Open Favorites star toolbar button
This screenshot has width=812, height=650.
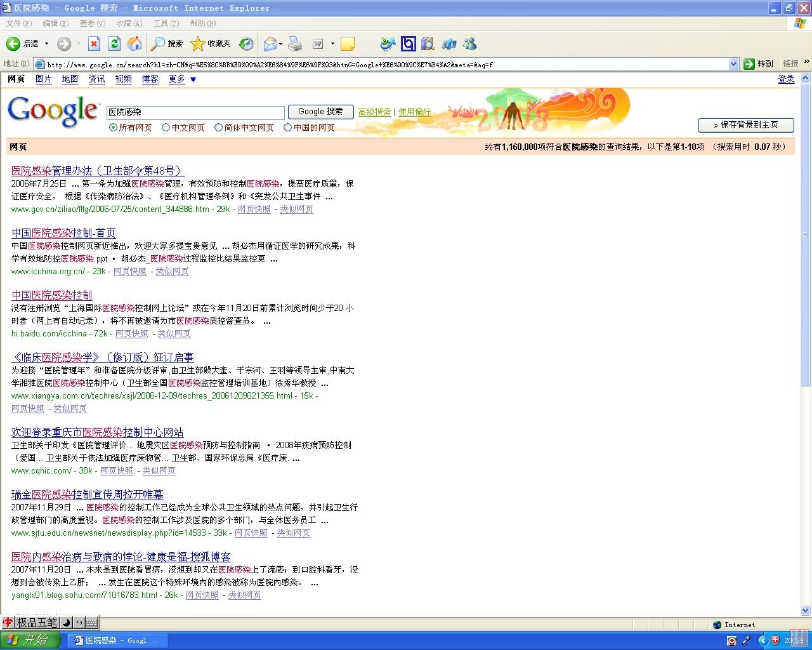coord(211,44)
